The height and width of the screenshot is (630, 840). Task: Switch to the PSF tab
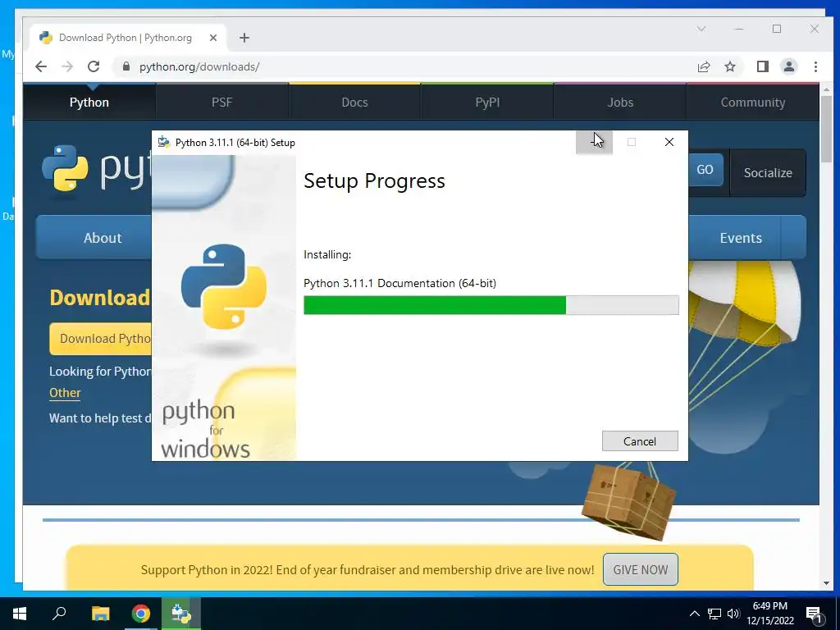tap(221, 102)
